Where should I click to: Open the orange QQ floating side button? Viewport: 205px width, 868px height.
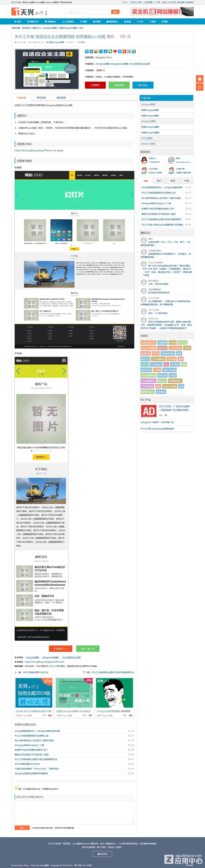pos(200,79)
